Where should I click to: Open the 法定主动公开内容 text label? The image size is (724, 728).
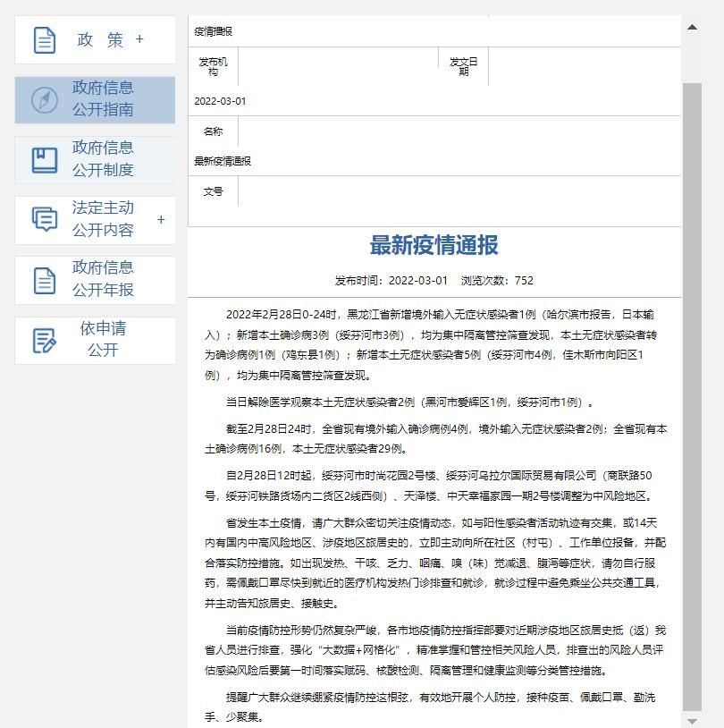(103, 219)
